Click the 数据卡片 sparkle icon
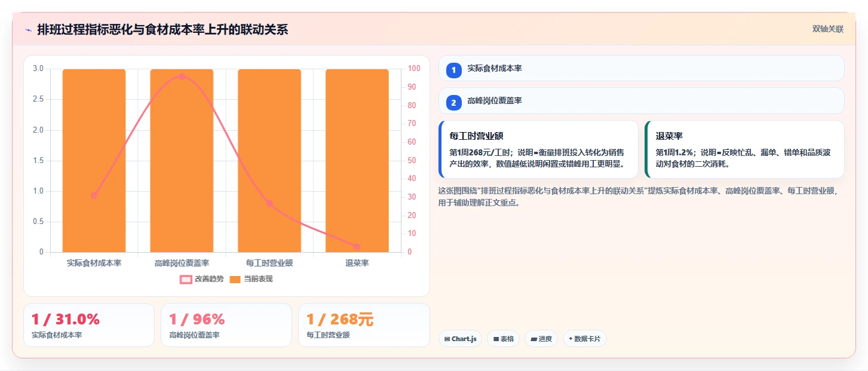The height and width of the screenshot is (371, 868). coord(571,339)
